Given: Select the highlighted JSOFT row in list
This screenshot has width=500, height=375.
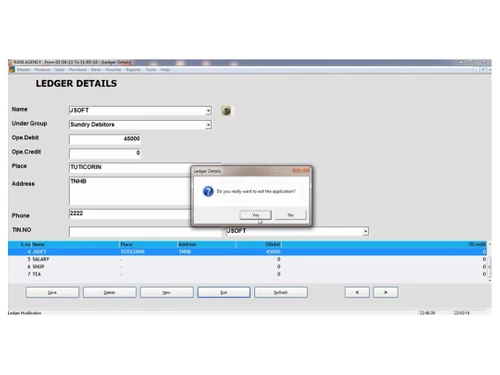Looking at the screenshot, I should tap(247, 252).
